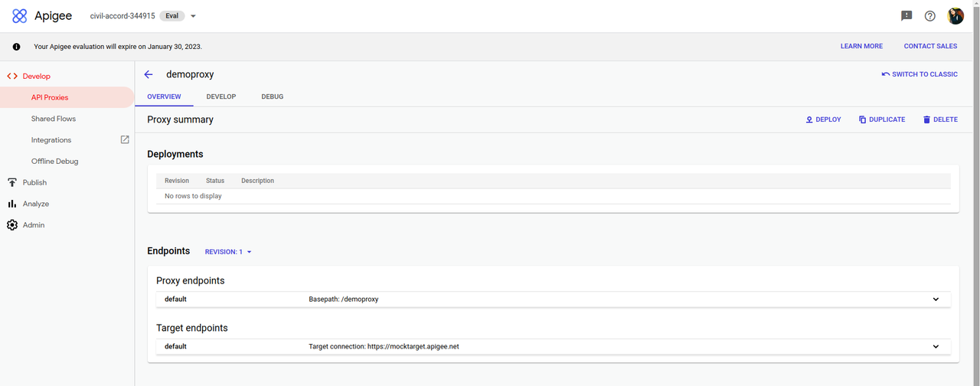Click the Basepath: /demoproxy text

tap(343, 299)
